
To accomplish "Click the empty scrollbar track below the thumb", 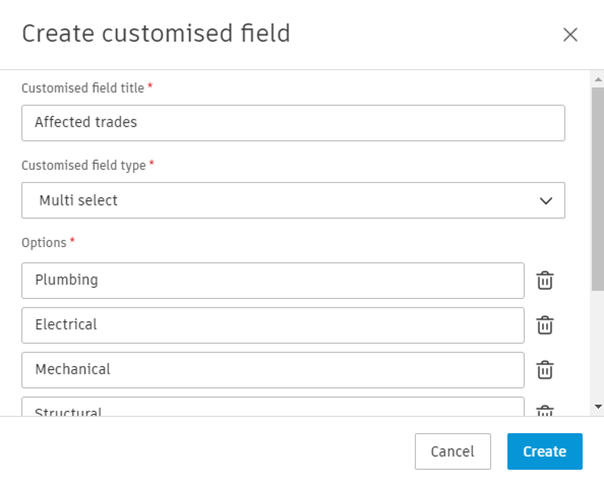I will click(x=597, y=350).
